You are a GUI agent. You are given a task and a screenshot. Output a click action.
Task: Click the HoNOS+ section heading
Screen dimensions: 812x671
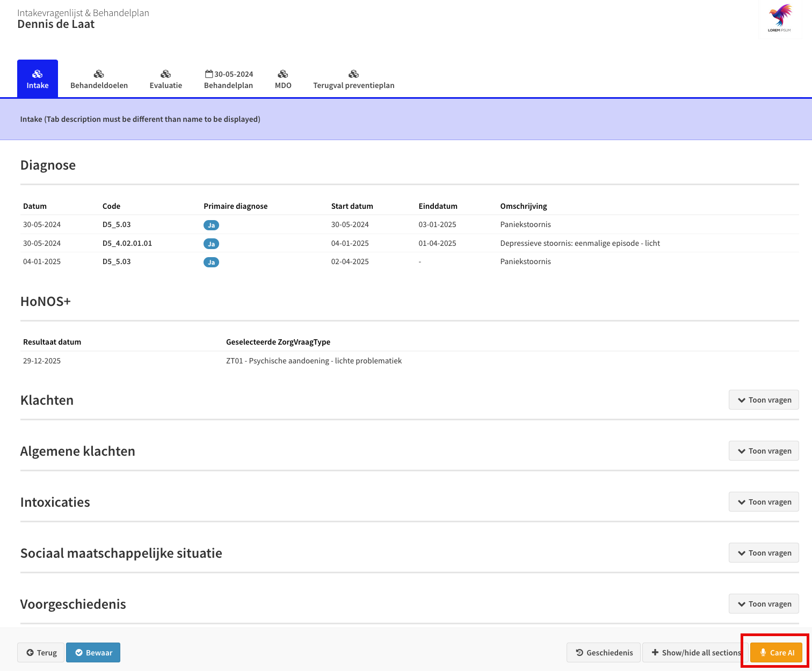[x=46, y=301]
